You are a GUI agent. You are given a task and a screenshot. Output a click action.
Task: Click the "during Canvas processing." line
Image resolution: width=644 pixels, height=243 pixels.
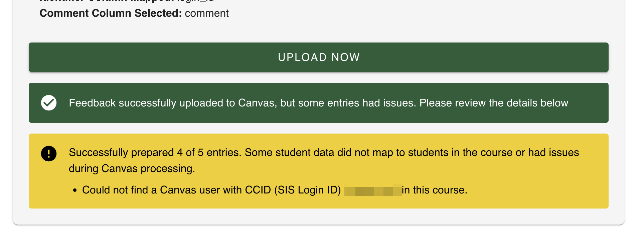(x=132, y=169)
